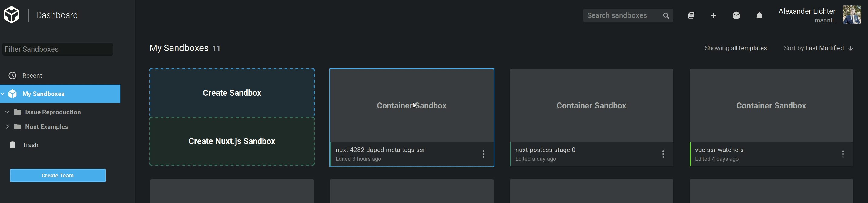The width and height of the screenshot is (868, 203).
Task: Click 'Edited 4 days ago' text
Action: click(x=717, y=159)
